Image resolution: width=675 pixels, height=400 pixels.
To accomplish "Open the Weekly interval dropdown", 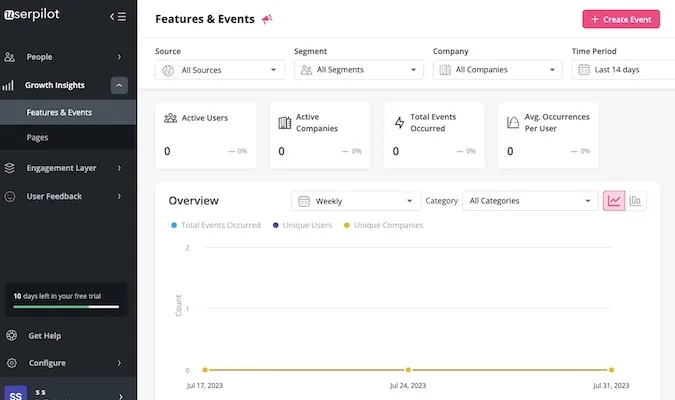I will point(356,201).
